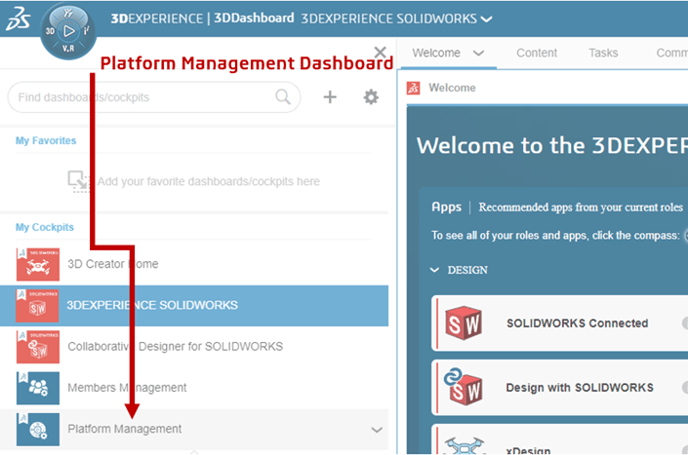The width and height of the screenshot is (688, 455).
Task: Expand the Platform Management row chevron
Action: (x=376, y=430)
